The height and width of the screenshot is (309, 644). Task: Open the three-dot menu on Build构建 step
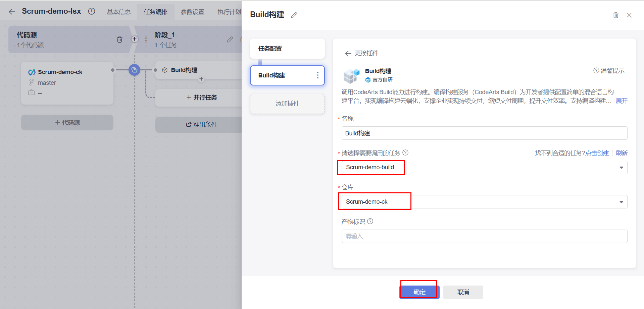click(x=318, y=75)
